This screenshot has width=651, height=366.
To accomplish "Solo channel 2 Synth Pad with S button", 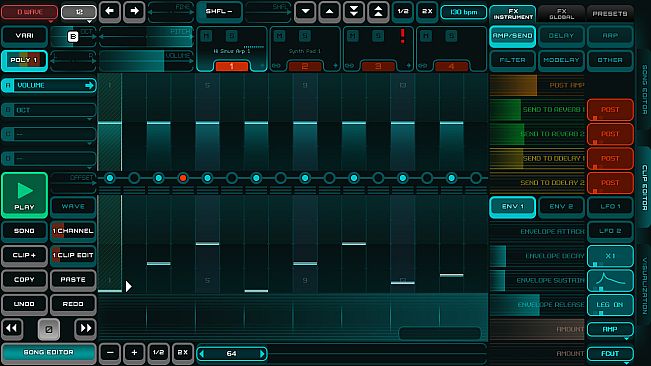I will click(x=305, y=36).
